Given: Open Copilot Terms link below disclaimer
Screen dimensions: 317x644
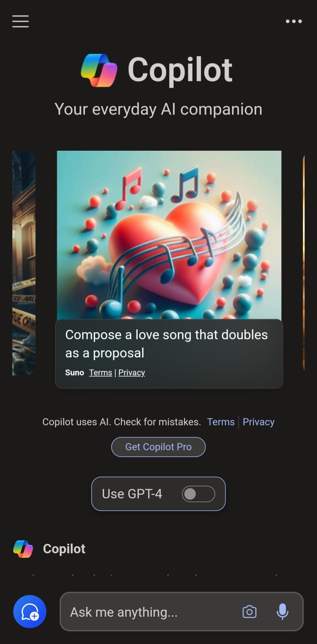Looking at the screenshot, I should pos(221,422).
